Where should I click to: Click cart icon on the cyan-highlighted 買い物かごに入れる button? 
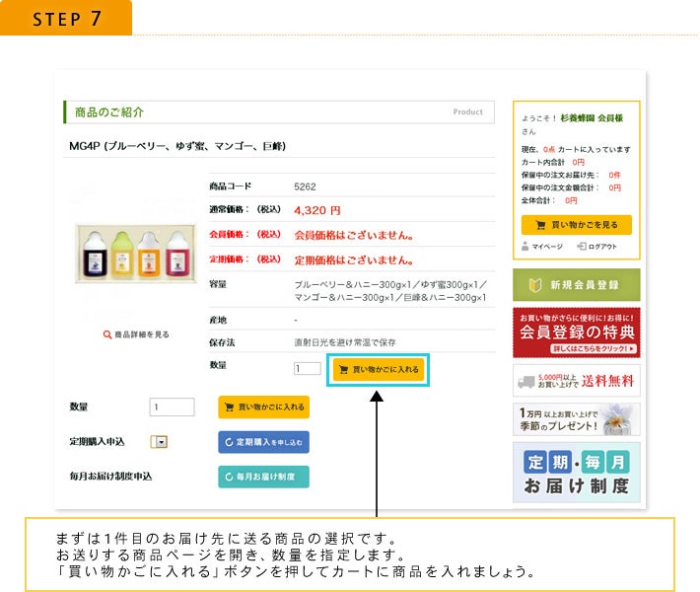pyautogui.click(x=345, y=369)
